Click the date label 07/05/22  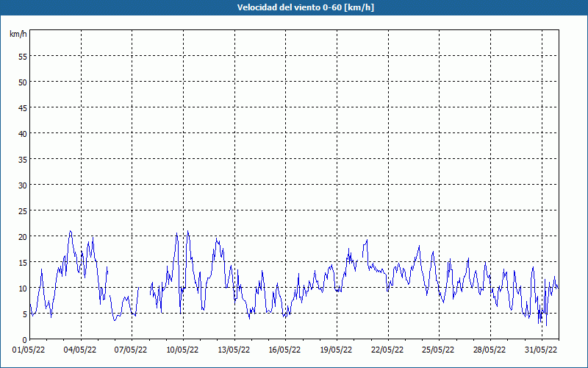click(131, 350)
